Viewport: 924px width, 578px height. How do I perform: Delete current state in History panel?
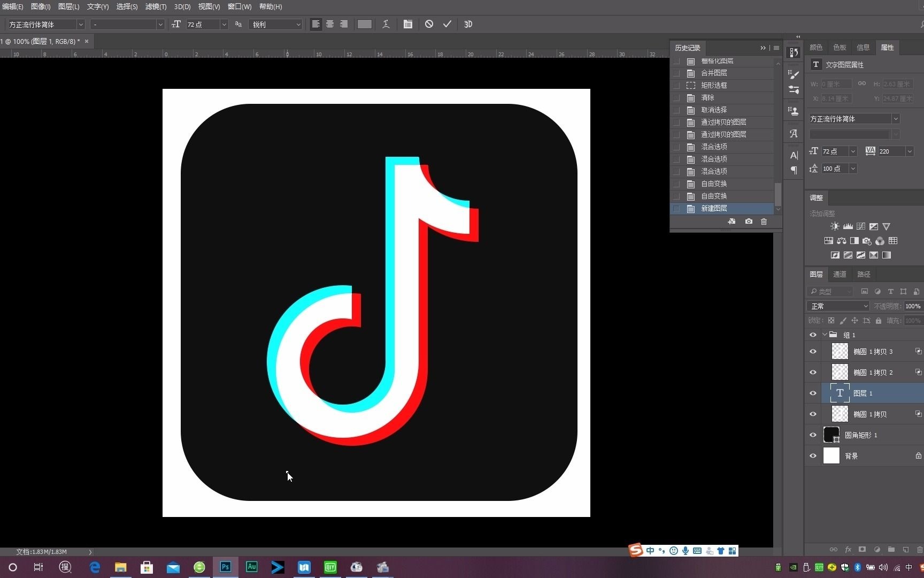click(x=764, y=222)
